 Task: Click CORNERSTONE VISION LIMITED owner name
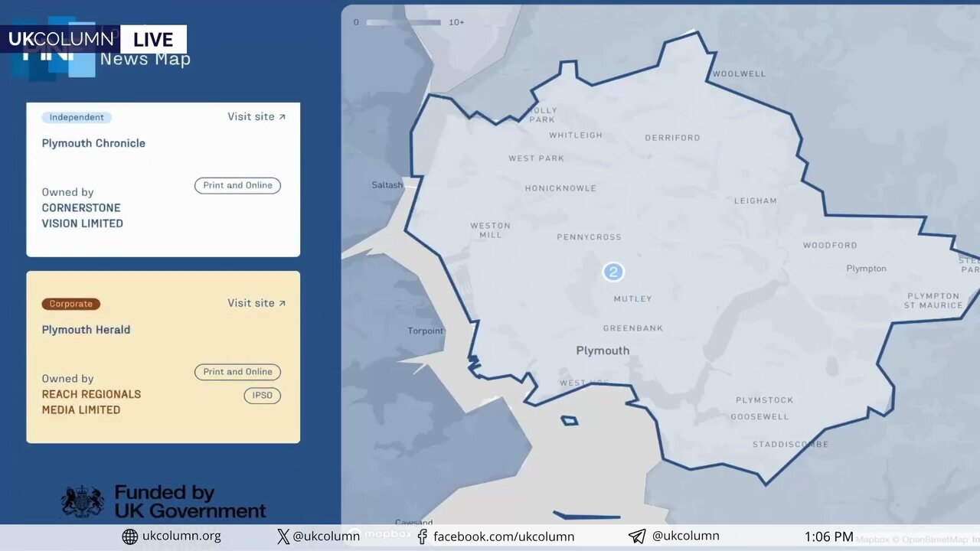tap(82, 216)
